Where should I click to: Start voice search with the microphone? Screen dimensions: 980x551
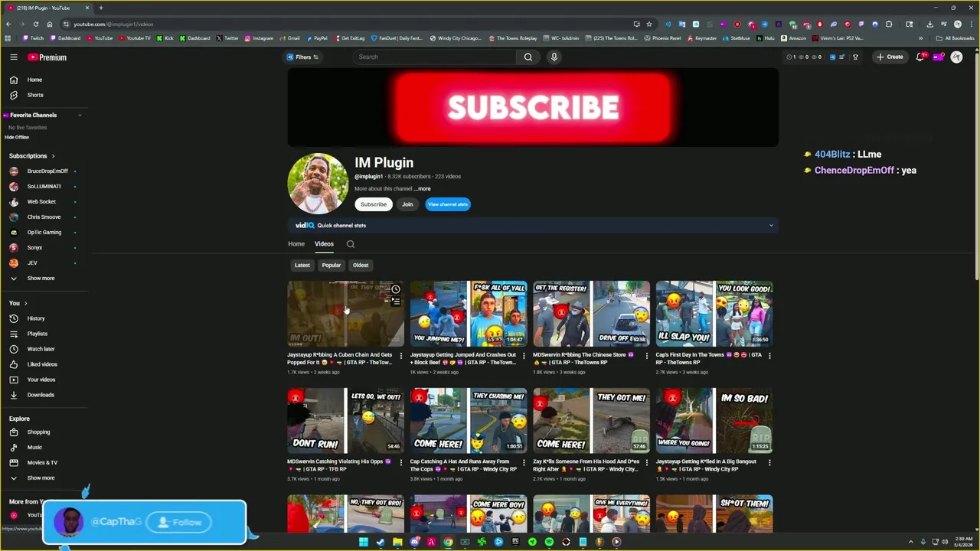point(554,57)
